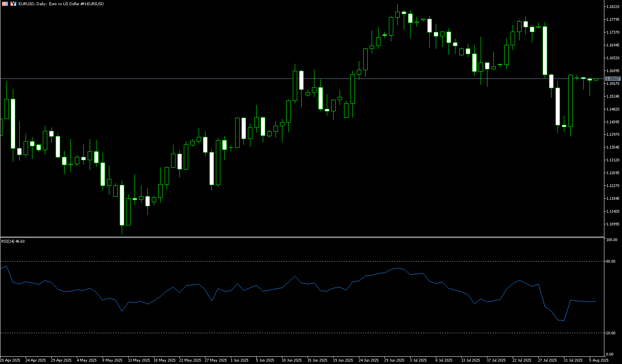
Task: Click the 31 Jul 2025 date label
Action: pos(573,360)
